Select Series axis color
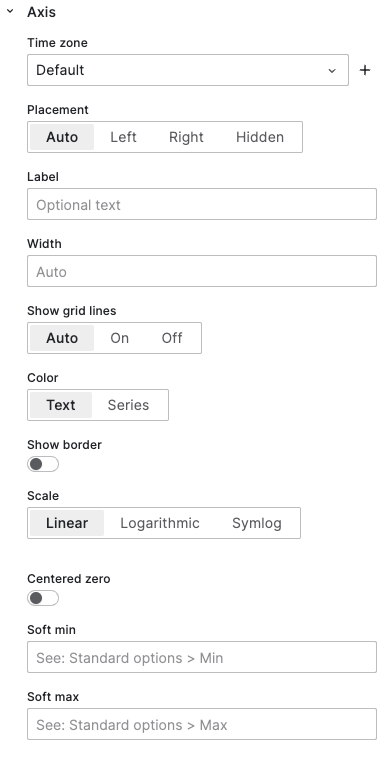This screenshot has width=387, height=762. (x=128, y=405)
